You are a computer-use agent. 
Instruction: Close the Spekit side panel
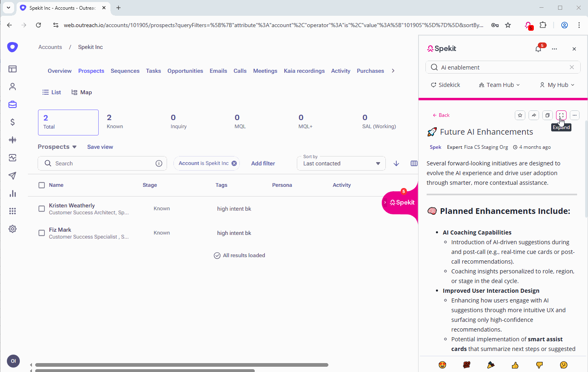point(574,49)
